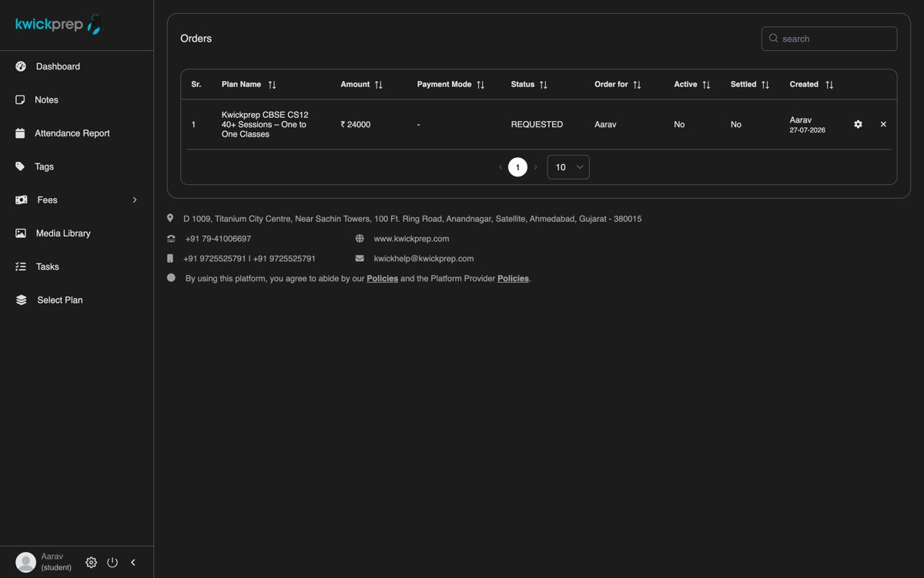Open the rows-per-page dropdown showing 10

568,167
